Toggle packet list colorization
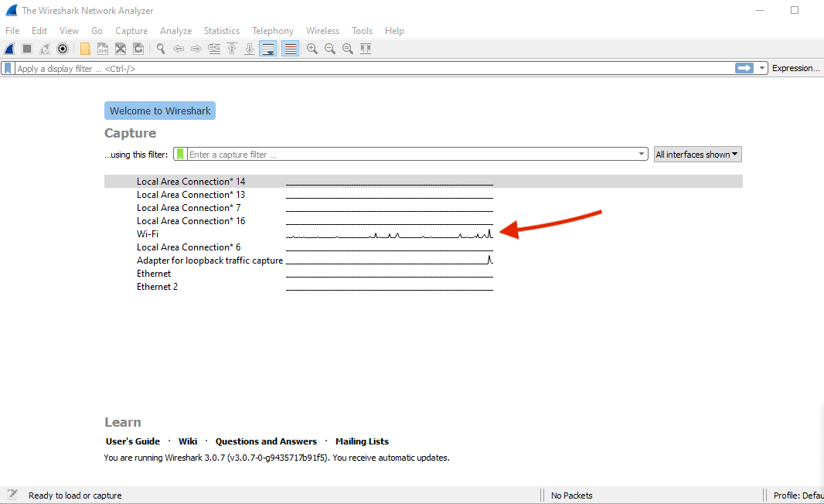This screenshot has width=824, height=504. point(290,48)
